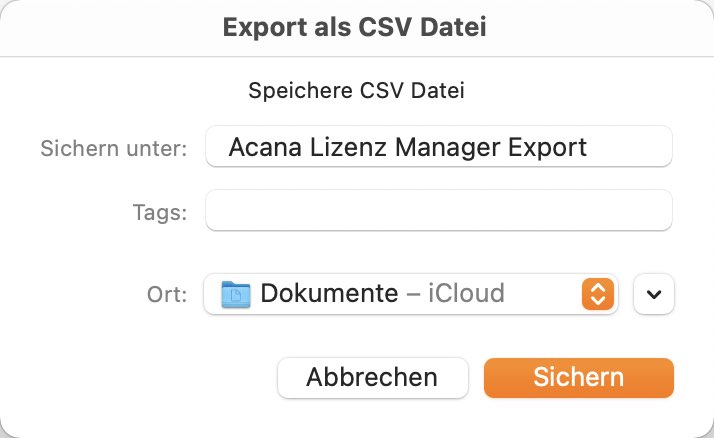Click the orange up-down arrows icon
This screenshot has width=714, height=438.
click(x=597, y=294)
